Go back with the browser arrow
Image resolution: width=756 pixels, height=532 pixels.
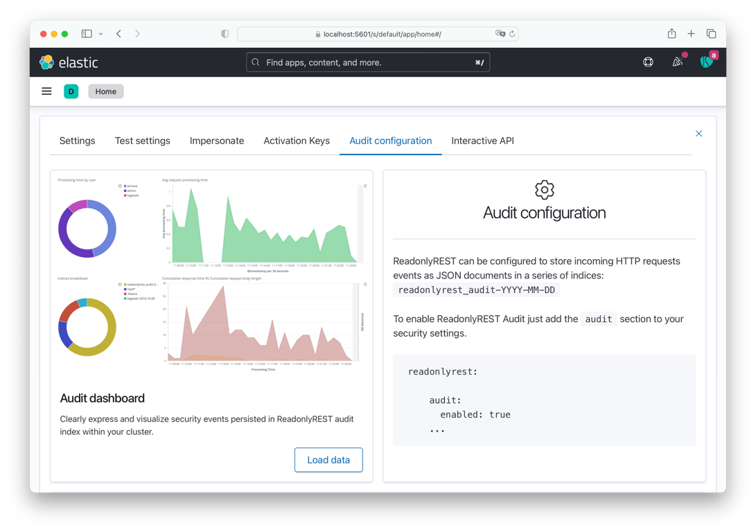pos(118,34)
